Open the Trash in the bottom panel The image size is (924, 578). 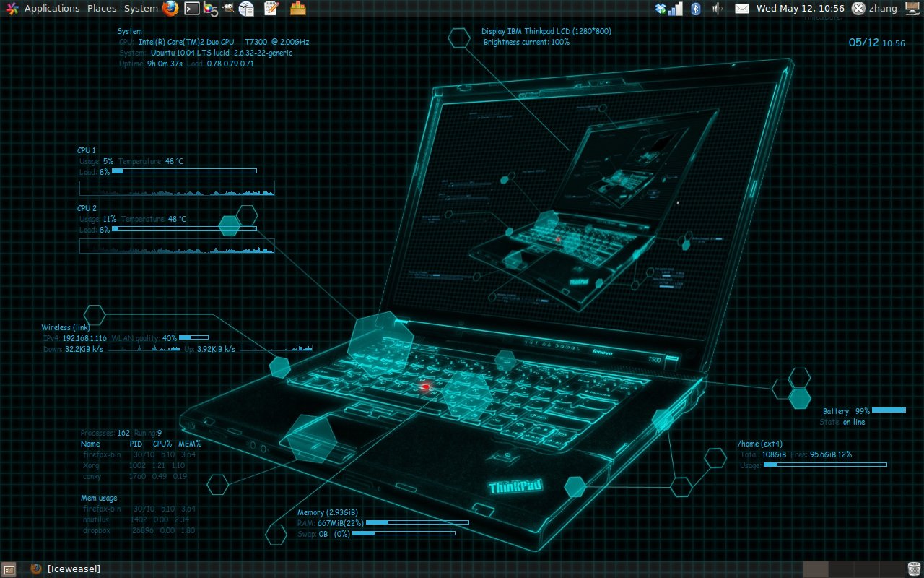[x=915, y=569]
